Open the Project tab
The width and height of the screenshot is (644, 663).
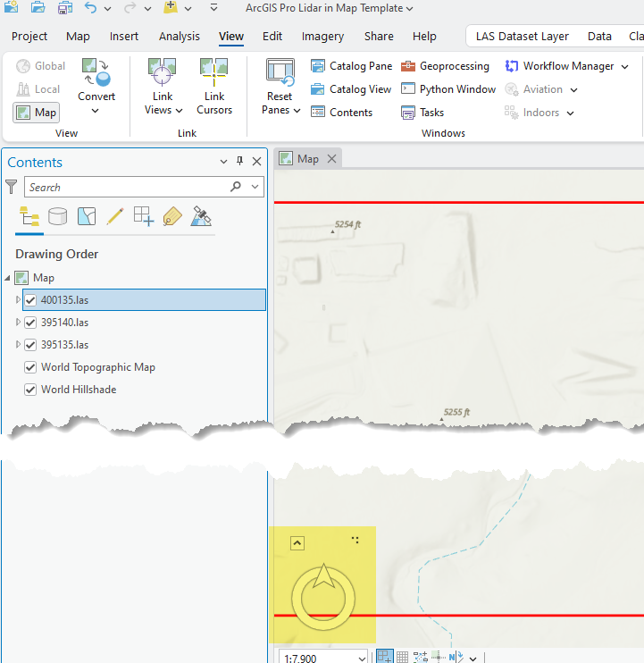(x=29, y=37)
